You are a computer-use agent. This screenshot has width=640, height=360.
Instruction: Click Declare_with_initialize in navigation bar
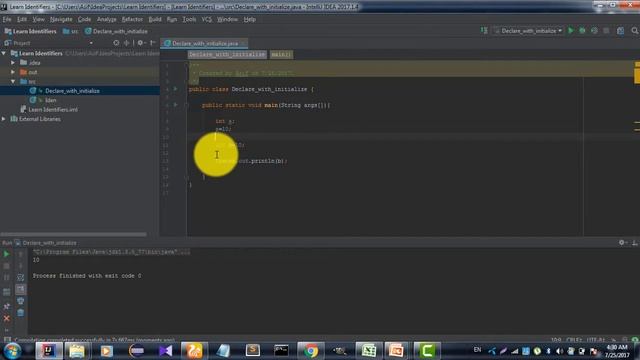point(116,31)
